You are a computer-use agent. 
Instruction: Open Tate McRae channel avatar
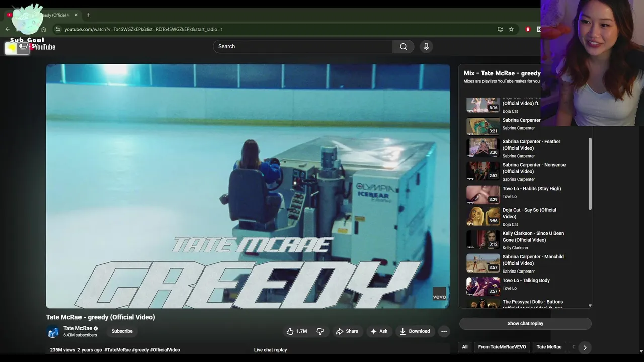tap(53, 331)
